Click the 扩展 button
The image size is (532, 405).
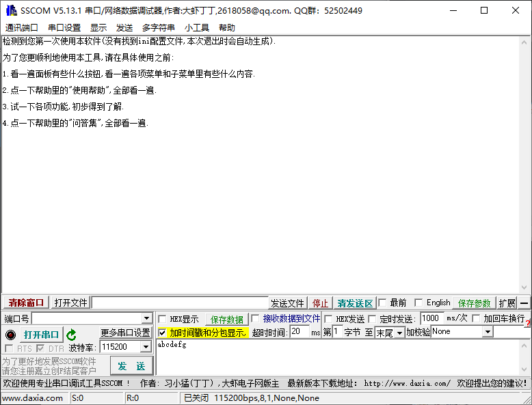(507, 303)
